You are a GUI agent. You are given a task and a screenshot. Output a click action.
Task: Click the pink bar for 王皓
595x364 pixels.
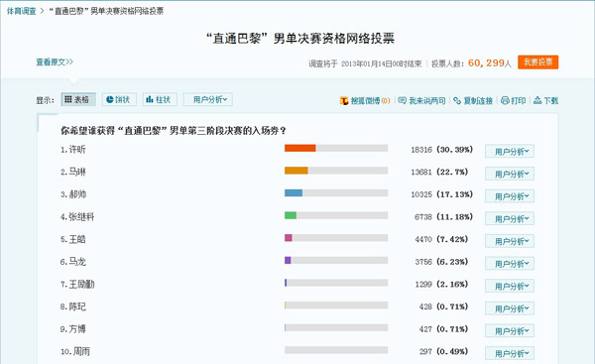[x=289, y=238]
